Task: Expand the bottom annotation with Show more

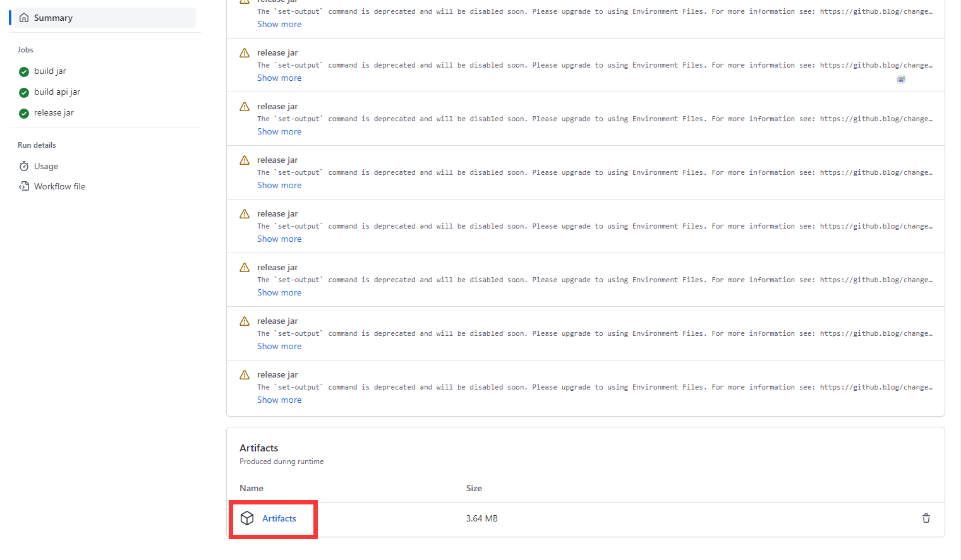Action: [x=279, y=400]
